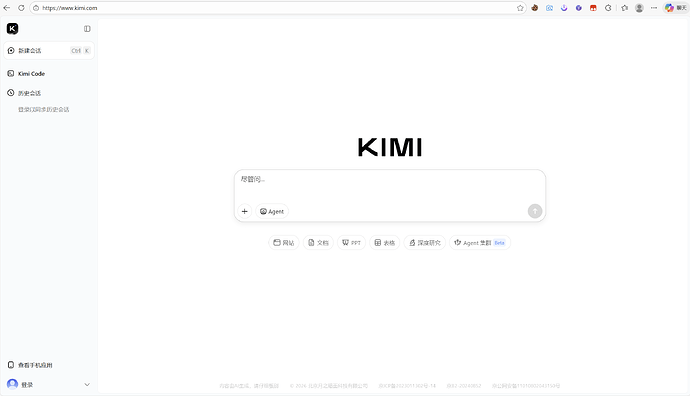Click the login to sync history text
The image size is (690, 396).
(44, 110)
